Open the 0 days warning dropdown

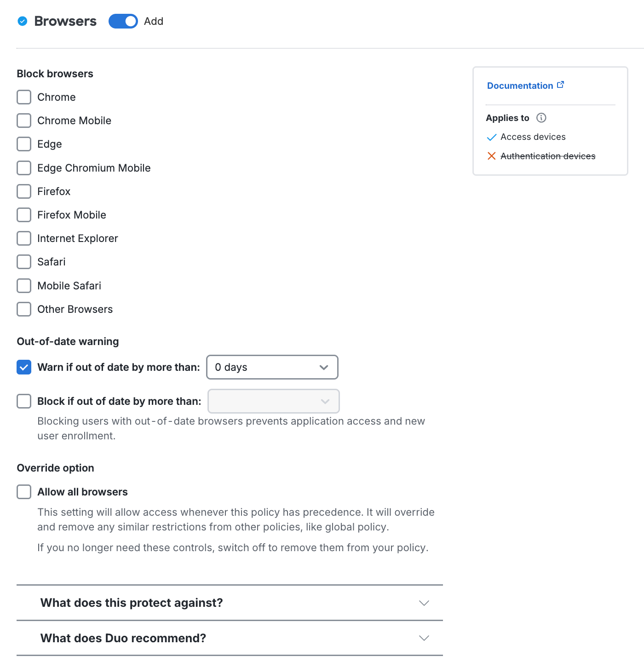[x=272, y=367]
